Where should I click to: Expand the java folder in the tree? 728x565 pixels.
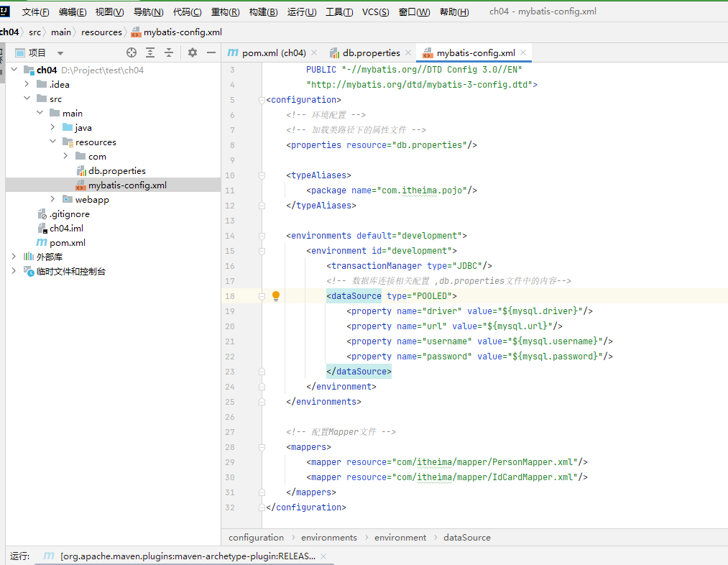(53, 127)
